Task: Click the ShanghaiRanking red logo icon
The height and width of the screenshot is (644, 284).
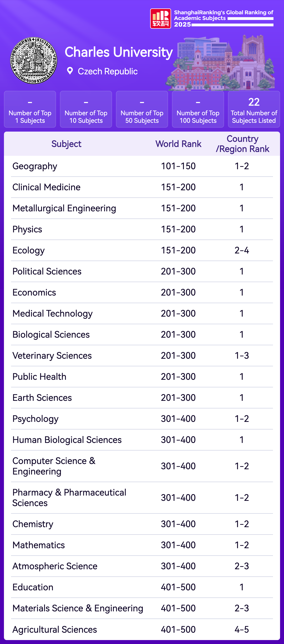Action: 160,19
